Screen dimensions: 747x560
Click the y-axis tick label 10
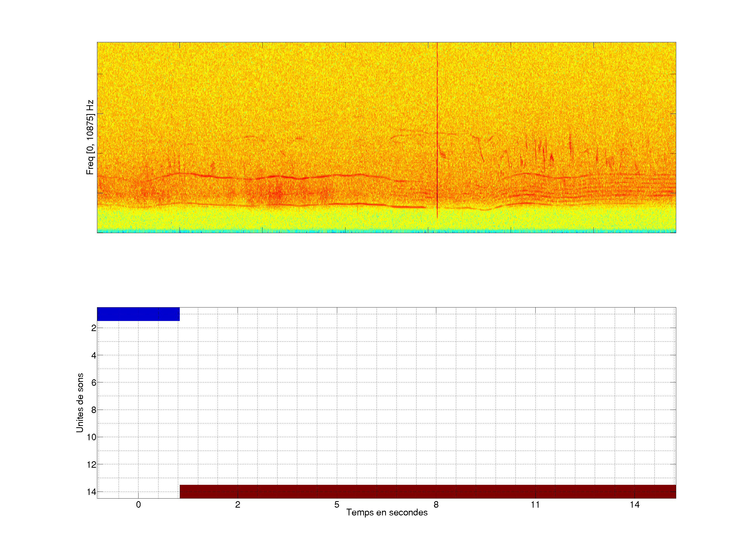tap(92, 437)
